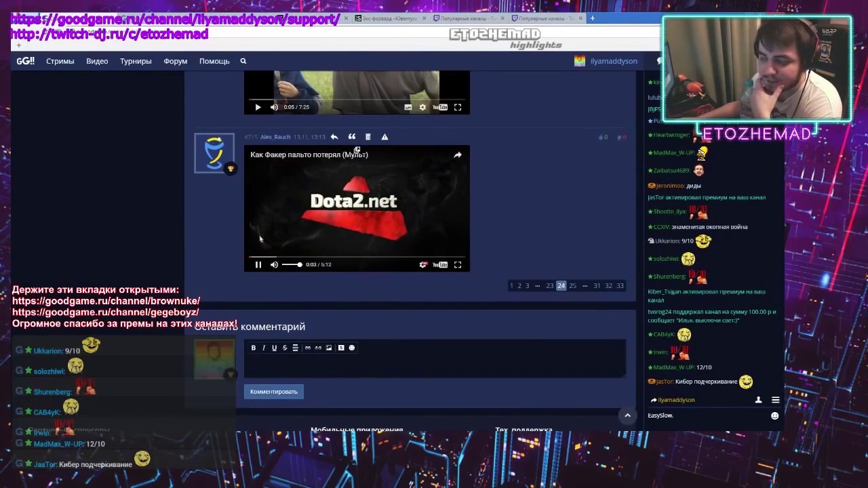Screen dimensions: 868x488
Task: Open the chat hamburger menu
Action: [x=775, y=400]
